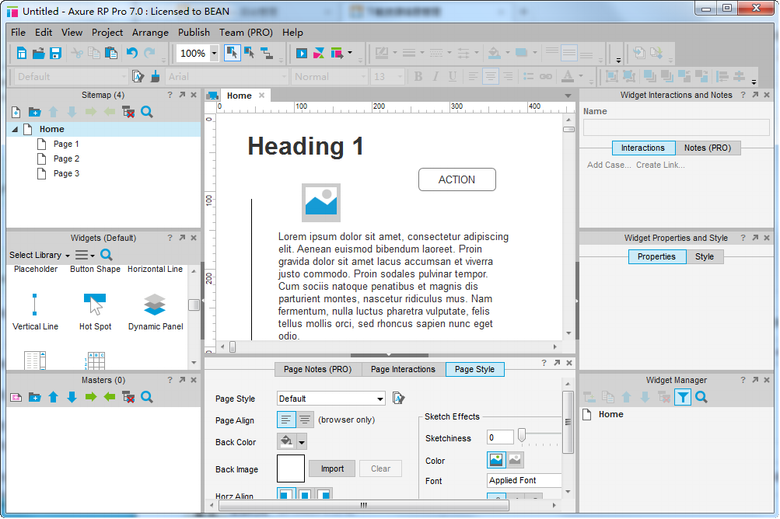Click the New file toolbar icon
Viewport: 780px width, 519px height.
21,53
